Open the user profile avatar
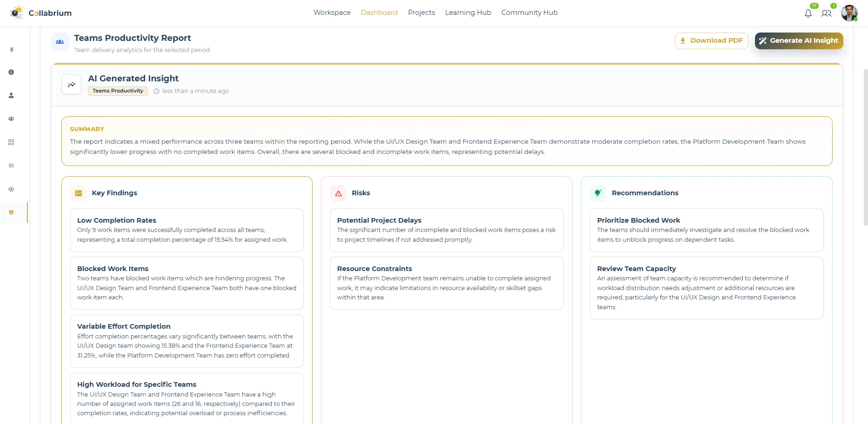 [x=849, y=13]
